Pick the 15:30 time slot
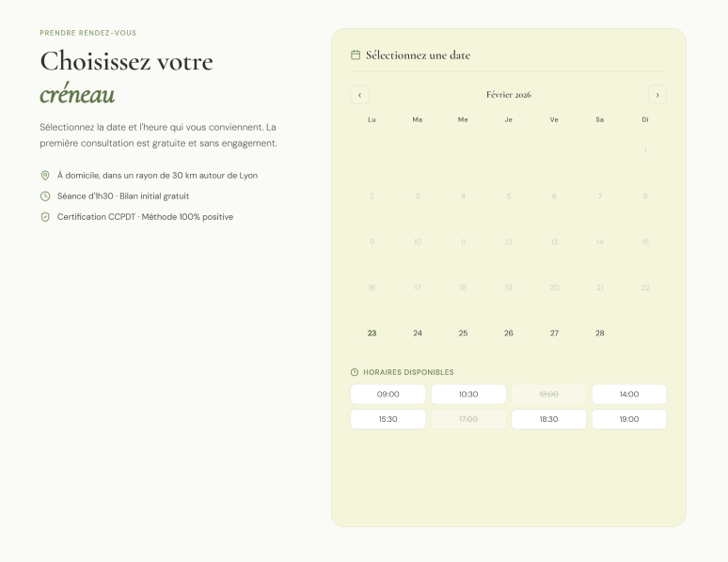728x562 pixels. coord(388,419)
